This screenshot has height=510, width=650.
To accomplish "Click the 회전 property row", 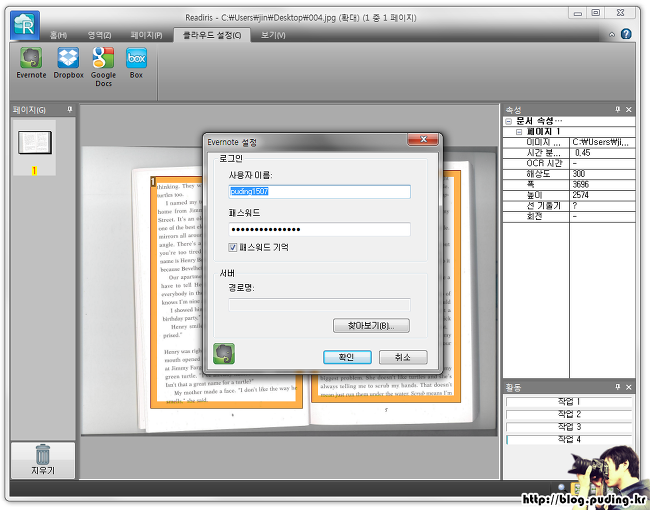I will tap(569, 216).
